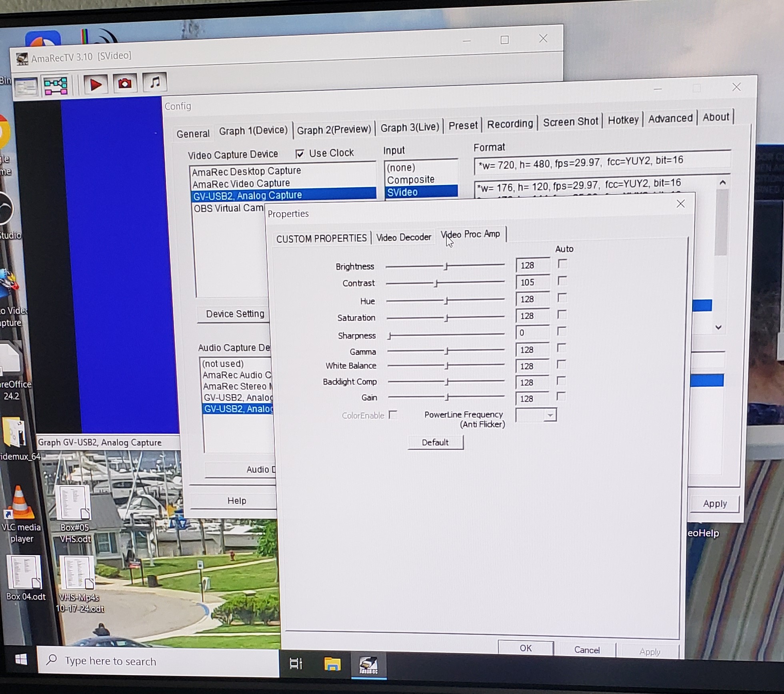Viewport: 784px width, 694px height.
Task: Click the AmaRecTV config toolbar icon
Action: (26, 86)
